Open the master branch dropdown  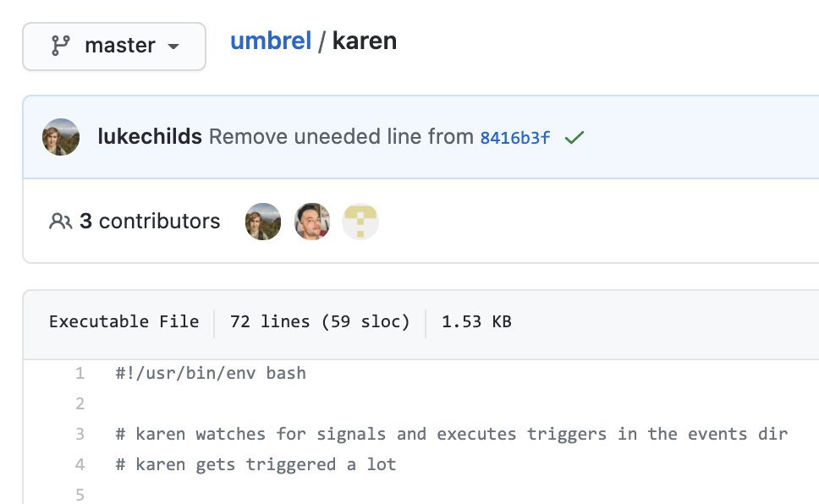[x=114, y=46]
